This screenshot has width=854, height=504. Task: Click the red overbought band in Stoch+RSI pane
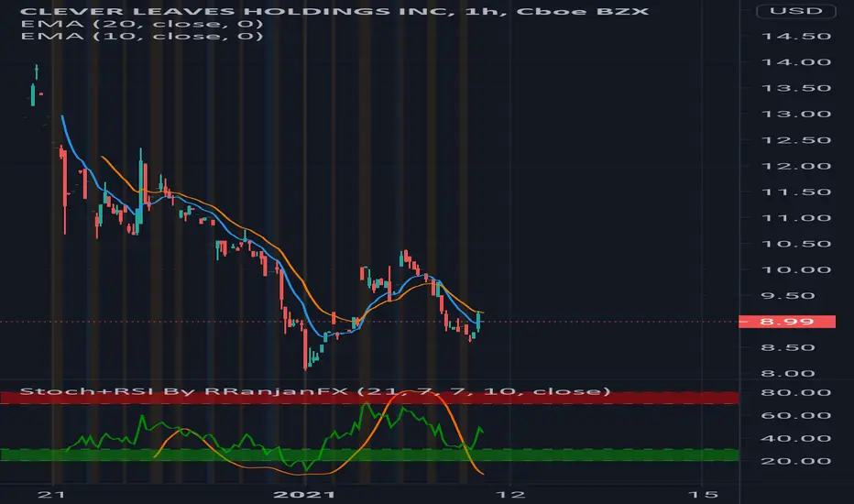click(369, 398)
